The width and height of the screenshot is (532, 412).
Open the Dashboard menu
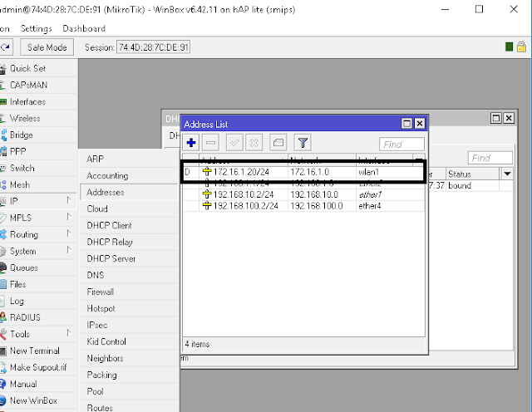coord(84,28)
